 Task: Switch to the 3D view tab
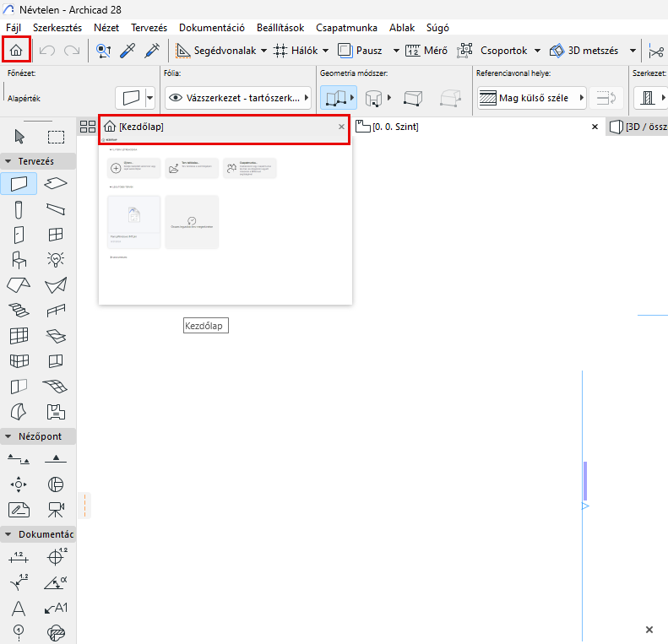coord(638,127)
